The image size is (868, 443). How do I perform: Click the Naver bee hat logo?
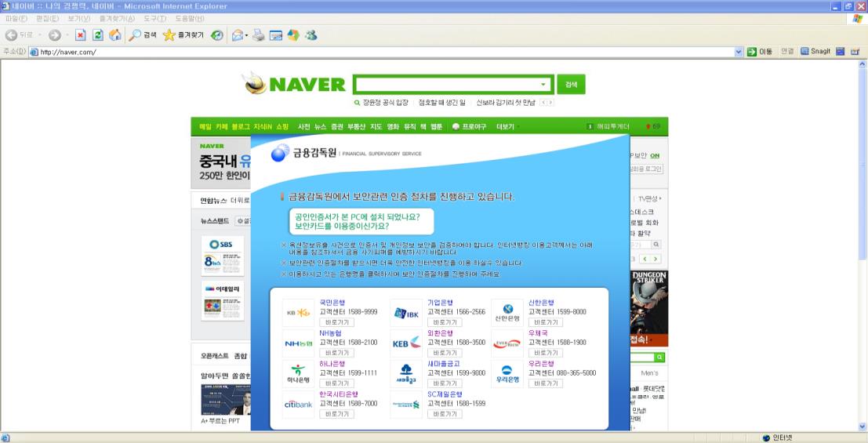pos(255,83)
